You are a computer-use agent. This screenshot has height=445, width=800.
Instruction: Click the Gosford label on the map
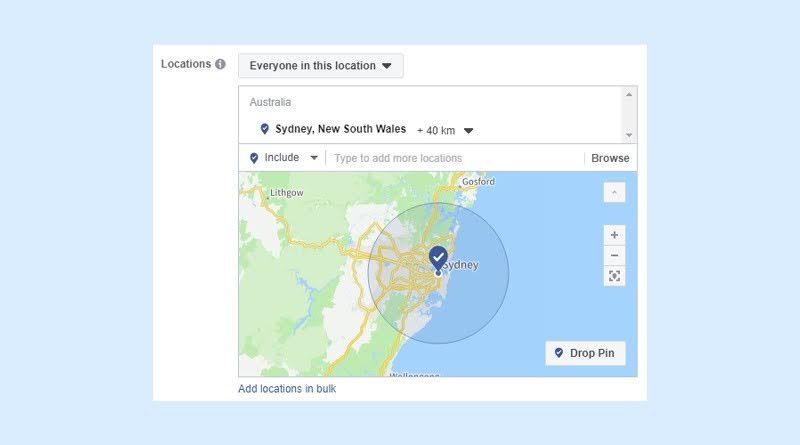coord(478,182)
